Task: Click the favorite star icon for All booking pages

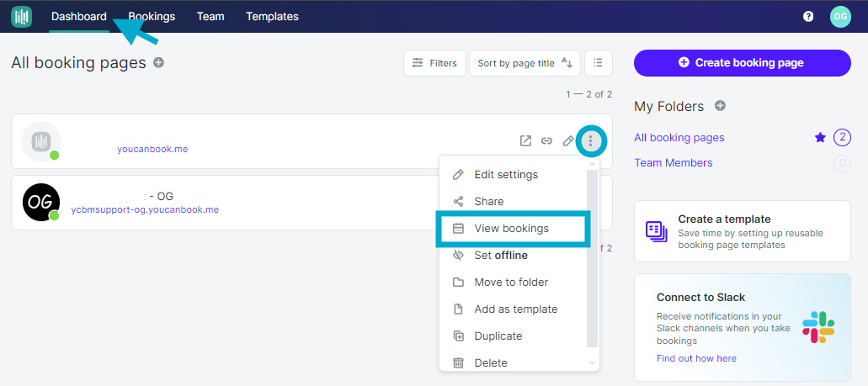Action: pyautogui.click(x=820, y=138)
